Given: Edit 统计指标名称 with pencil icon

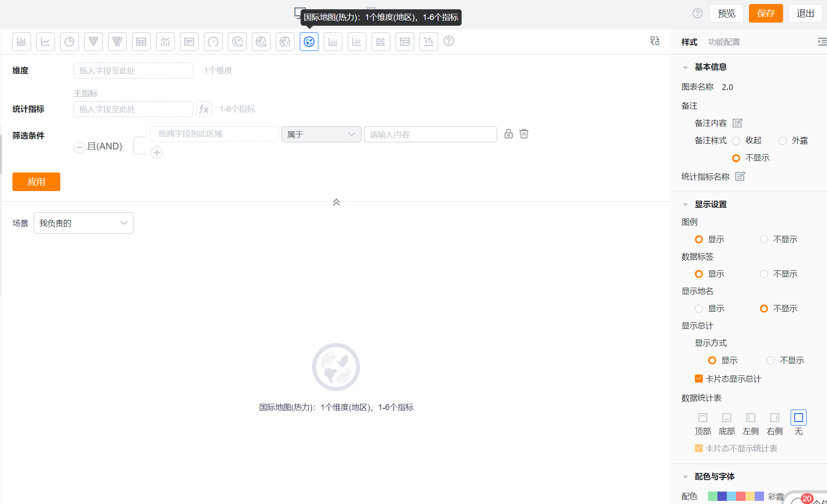Looking at the screenshot, I should click(740, 176).
